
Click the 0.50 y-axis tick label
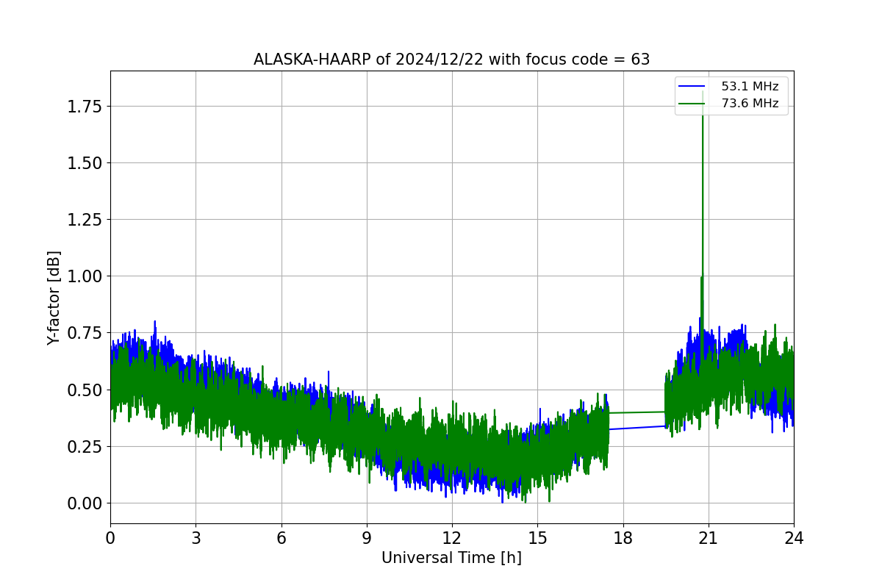click(x=84, y=390)
